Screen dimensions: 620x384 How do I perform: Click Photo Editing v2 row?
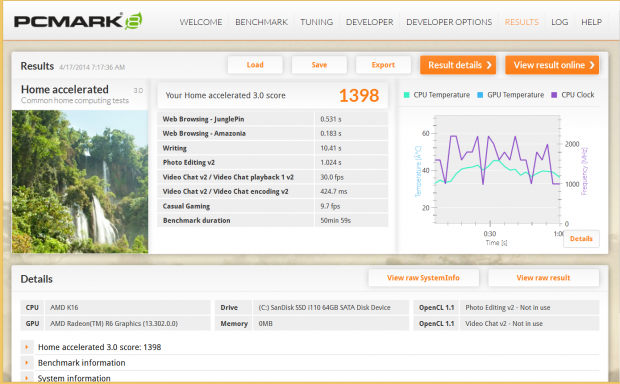pyautogui.click(x=272, y=162)
